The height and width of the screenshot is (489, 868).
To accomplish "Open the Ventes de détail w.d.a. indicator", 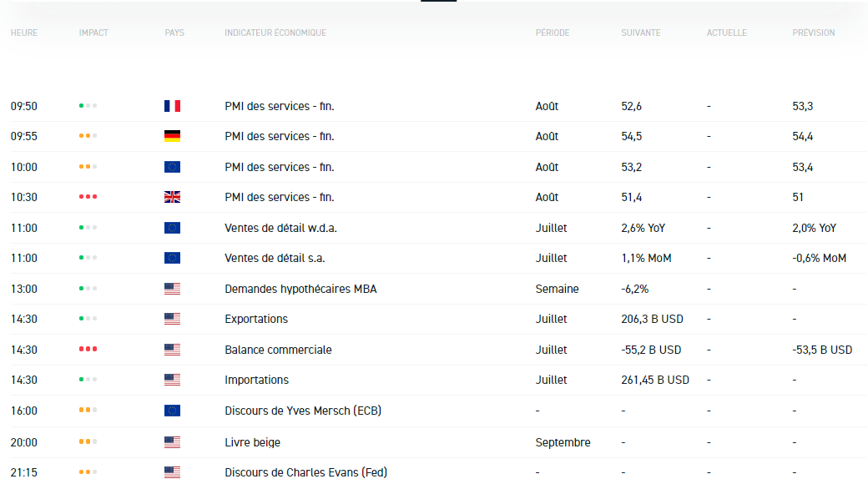I will click(x=280, y=228).
